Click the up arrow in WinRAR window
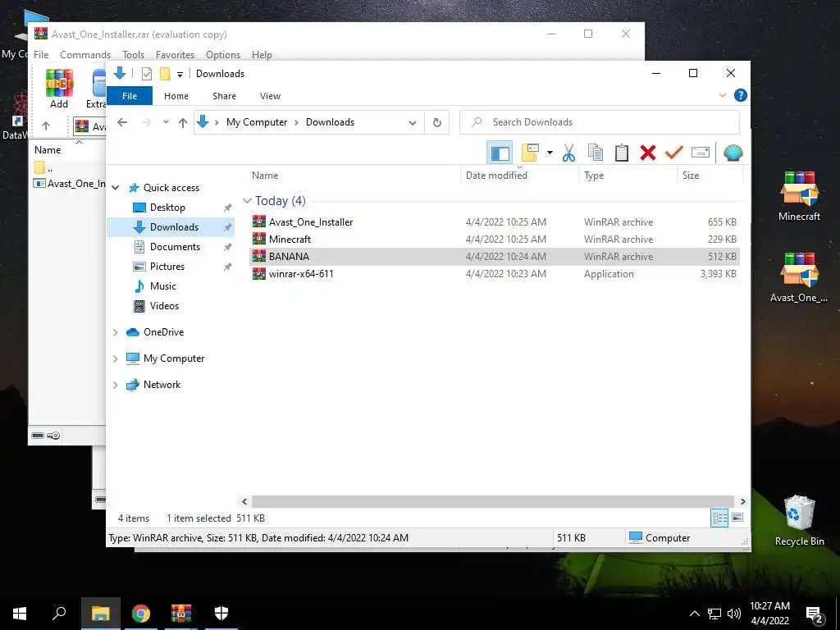Image resolution: width=840 pixels, height=630 pixels. (x=46, y=126)
